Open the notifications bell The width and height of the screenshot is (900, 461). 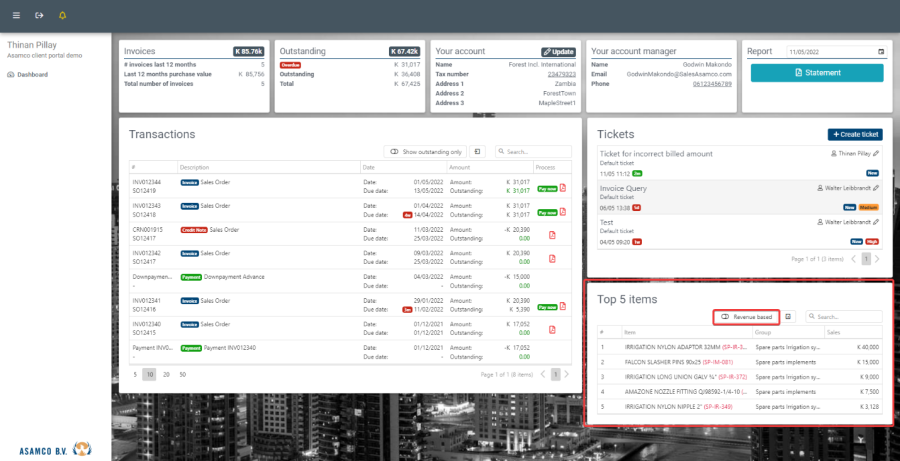click(63, 16)
